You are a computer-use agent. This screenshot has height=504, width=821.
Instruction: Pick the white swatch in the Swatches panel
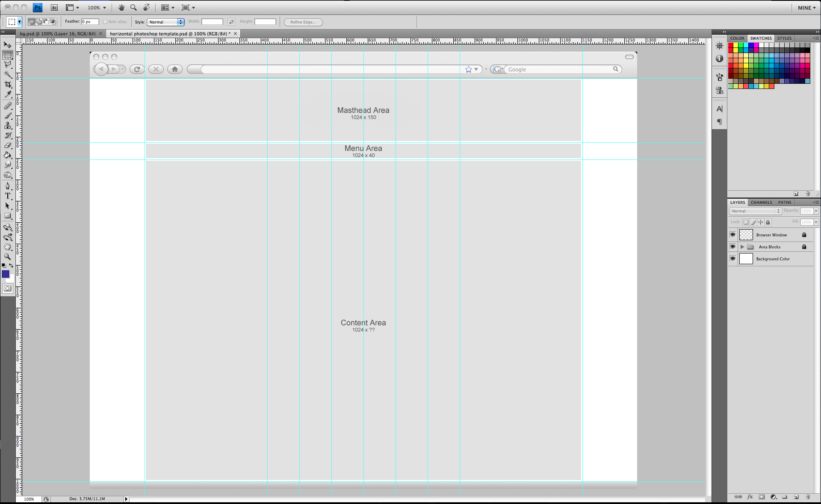pyautogui.click(x=761, y=45)
